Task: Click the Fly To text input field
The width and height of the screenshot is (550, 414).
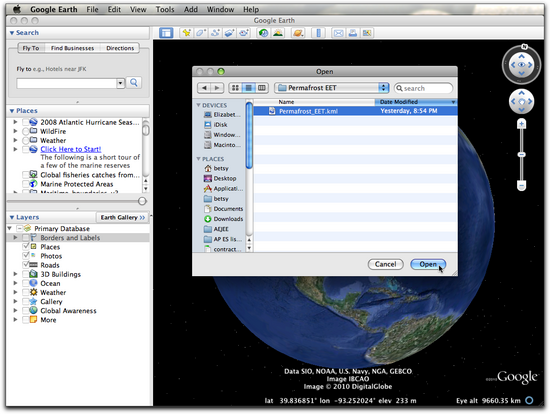Action: pyautogui.click(x=66, y=83)
